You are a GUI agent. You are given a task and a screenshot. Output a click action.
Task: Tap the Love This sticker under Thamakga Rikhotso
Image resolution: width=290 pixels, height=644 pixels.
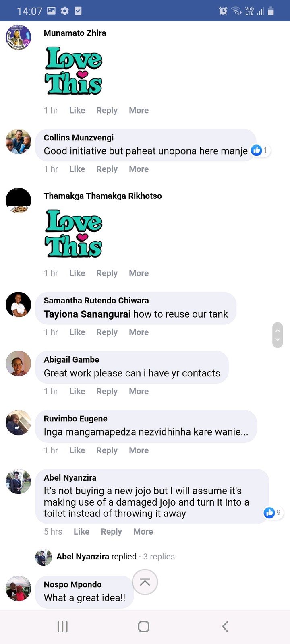[74, 233]
